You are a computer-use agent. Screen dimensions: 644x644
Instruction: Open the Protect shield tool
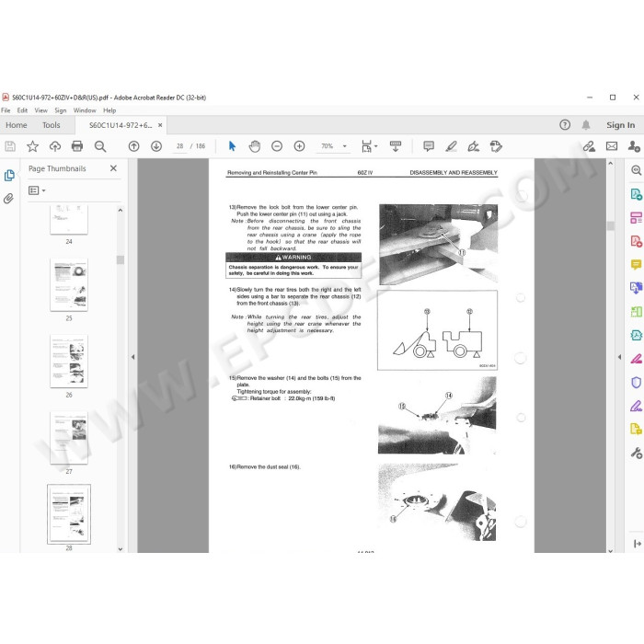[637, 383]
